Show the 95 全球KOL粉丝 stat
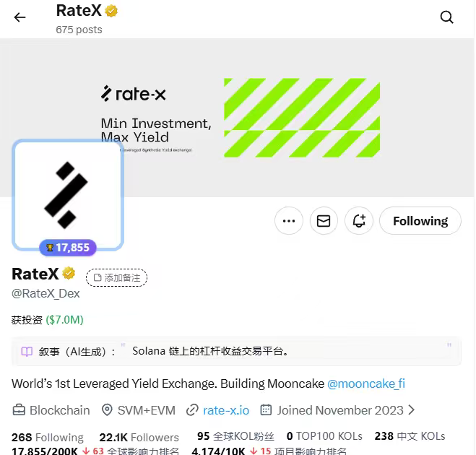This screenshot has height=455, width=476. tap(235, 436)
